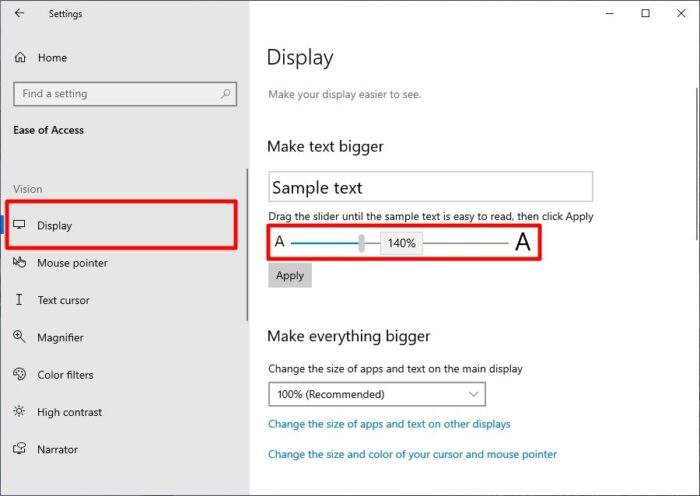
Task: Click the dropdown chevron for display scaling
Action: point(473,394)
